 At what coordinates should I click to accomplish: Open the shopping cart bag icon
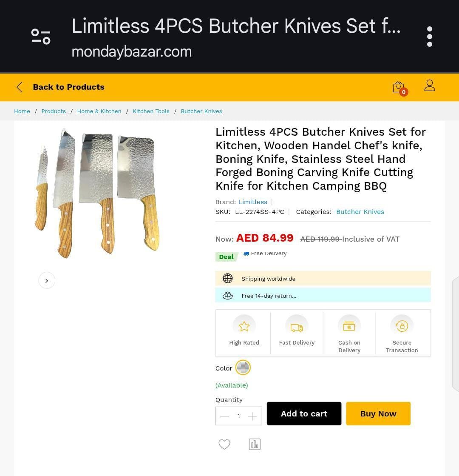click(399, 88)
